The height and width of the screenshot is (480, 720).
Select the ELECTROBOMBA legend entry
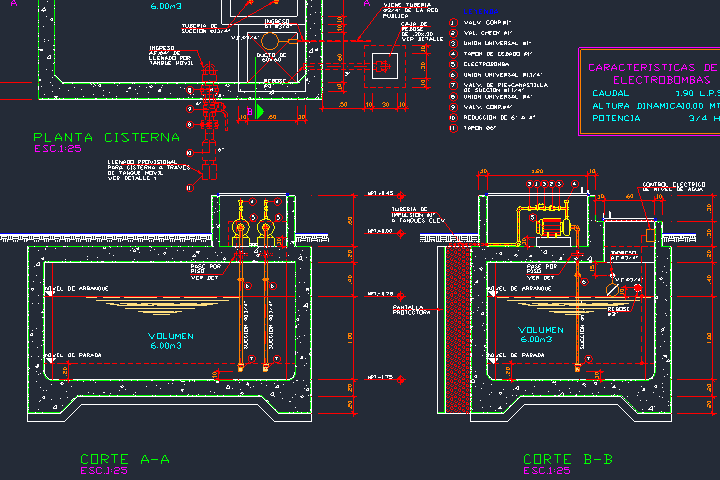click(x=486, y=64)
